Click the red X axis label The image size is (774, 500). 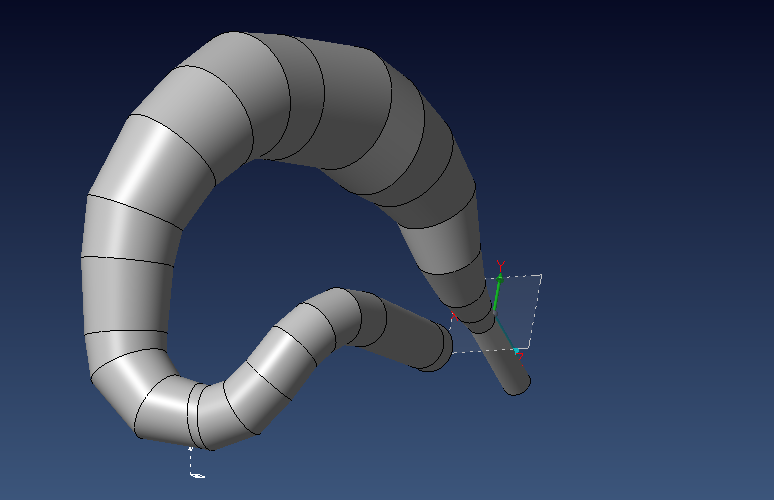pyautogui.click(x=453, y=314)
